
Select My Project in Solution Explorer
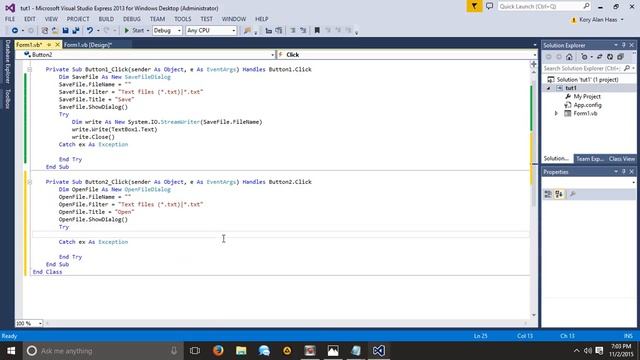point(587,97)
